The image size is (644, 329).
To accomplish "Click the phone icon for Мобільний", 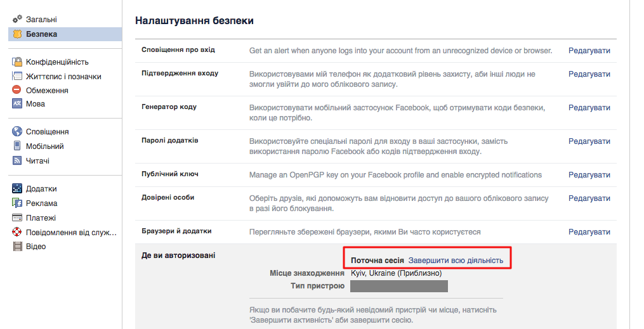I will [x=17, y=146].
